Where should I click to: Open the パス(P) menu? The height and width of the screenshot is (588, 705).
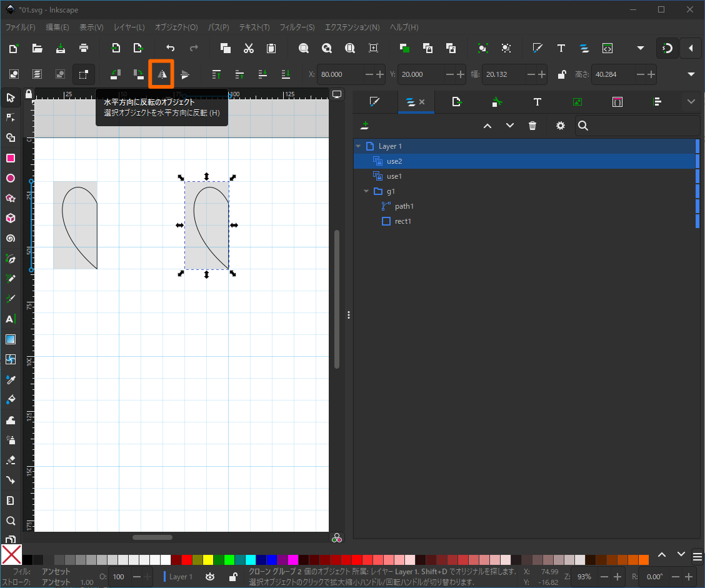[219, 27]
